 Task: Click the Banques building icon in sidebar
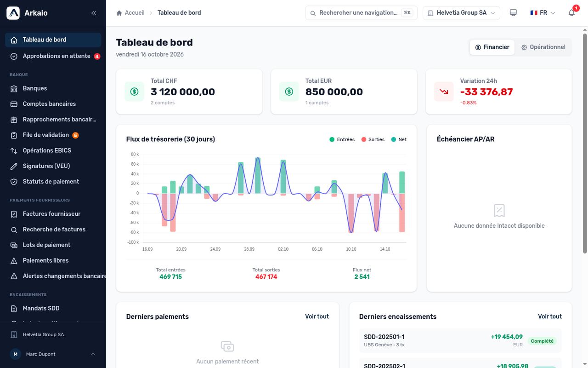click(14, 88)
